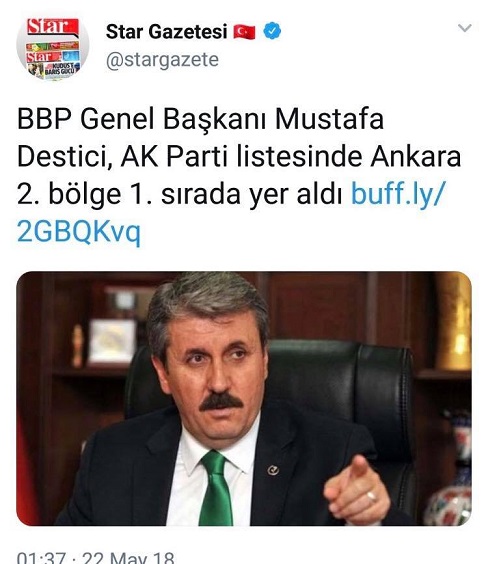Viewport: 486px width, 564px height.
Task: Click the "AK Parti listesinde Ankara" line
Action: [291, 157]
